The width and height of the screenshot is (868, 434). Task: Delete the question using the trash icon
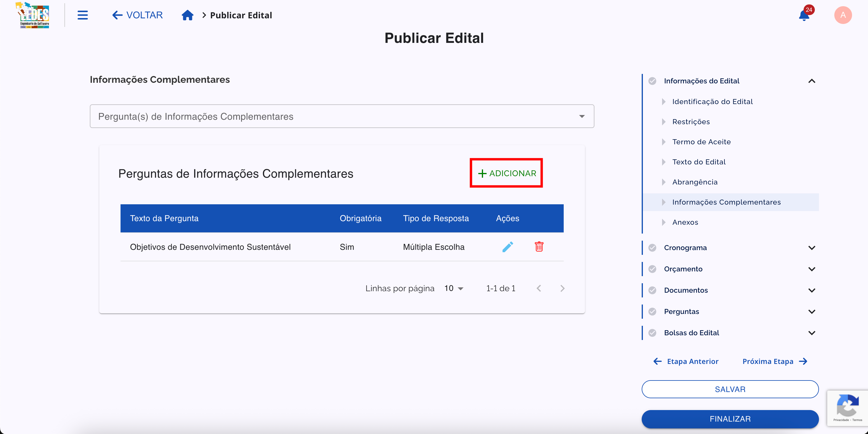tap(539, 247)
